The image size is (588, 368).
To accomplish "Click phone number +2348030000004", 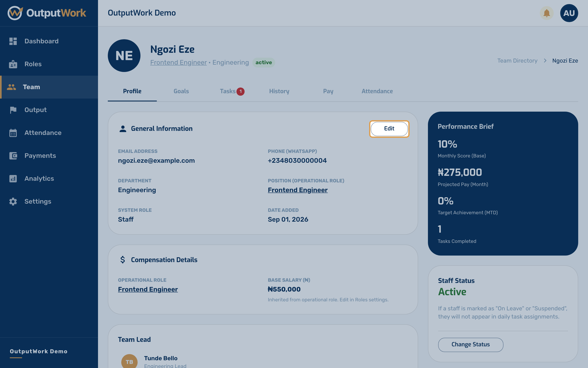I will 297,161.
